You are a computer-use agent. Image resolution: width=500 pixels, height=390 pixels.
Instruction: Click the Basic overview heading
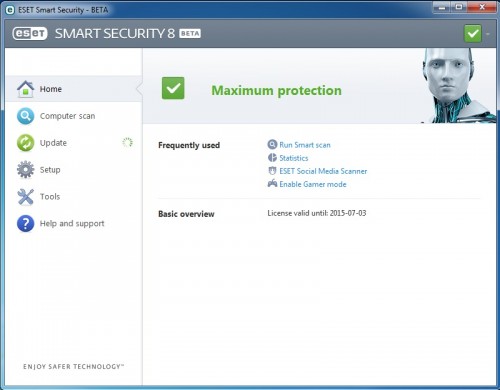click(186, 214)
